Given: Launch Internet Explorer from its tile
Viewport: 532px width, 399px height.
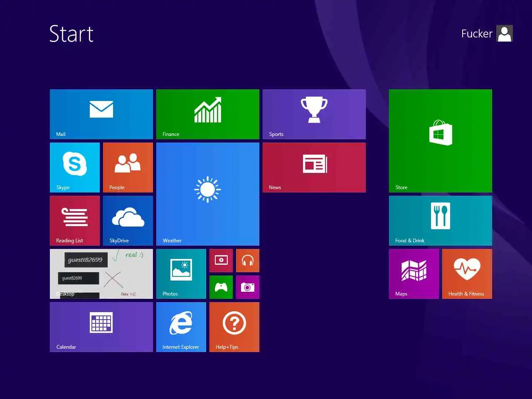Looking at the screenshot, I should pyautogui.click(x=181, y=327).
